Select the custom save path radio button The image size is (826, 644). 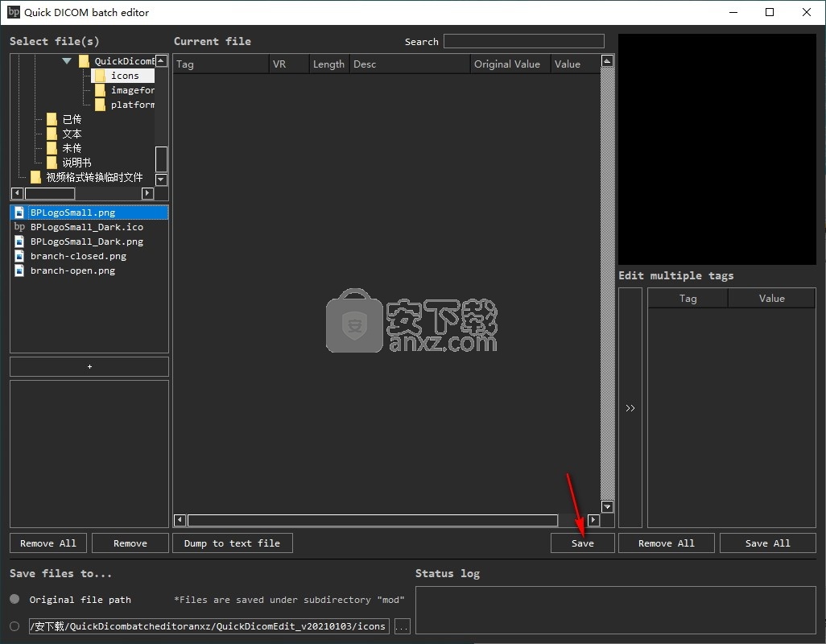tap(14, 626)
